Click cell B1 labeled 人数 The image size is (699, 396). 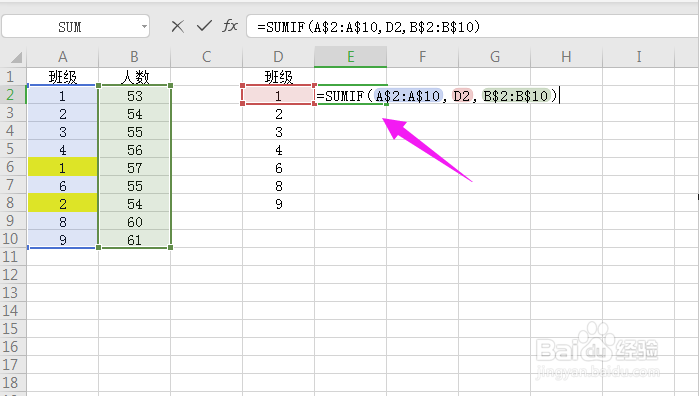click(135, 77)
